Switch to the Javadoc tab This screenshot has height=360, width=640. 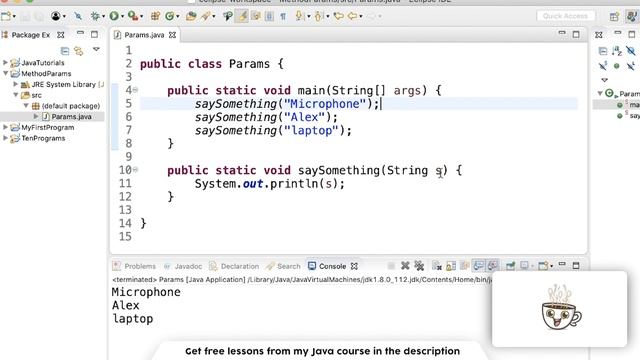click(x=183, y=266)
